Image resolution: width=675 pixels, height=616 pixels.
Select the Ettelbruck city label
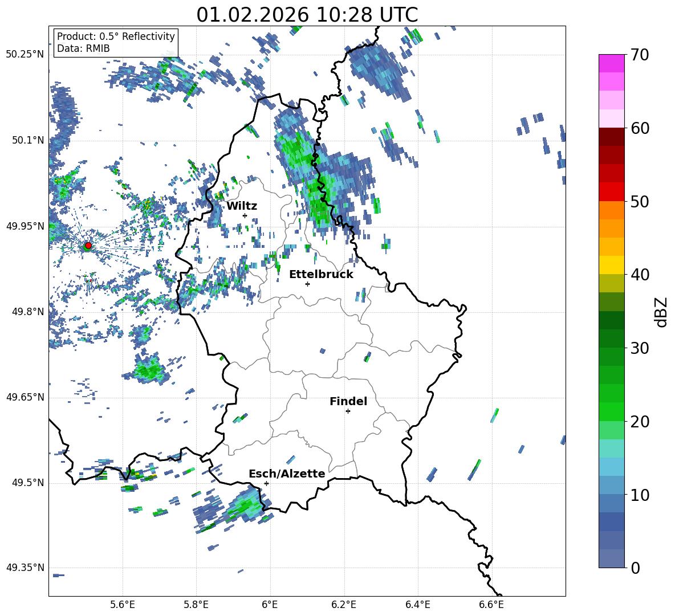click(x=321, y=275)
